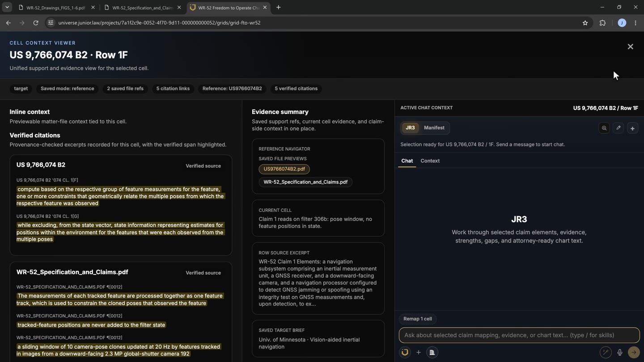Bookmark this page with the star icon
This screenshot has height=362, width=644.
pos(585,23)
